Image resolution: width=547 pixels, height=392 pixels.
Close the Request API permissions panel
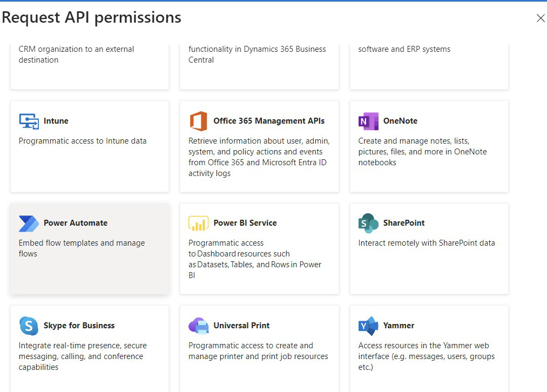[541, 18]
